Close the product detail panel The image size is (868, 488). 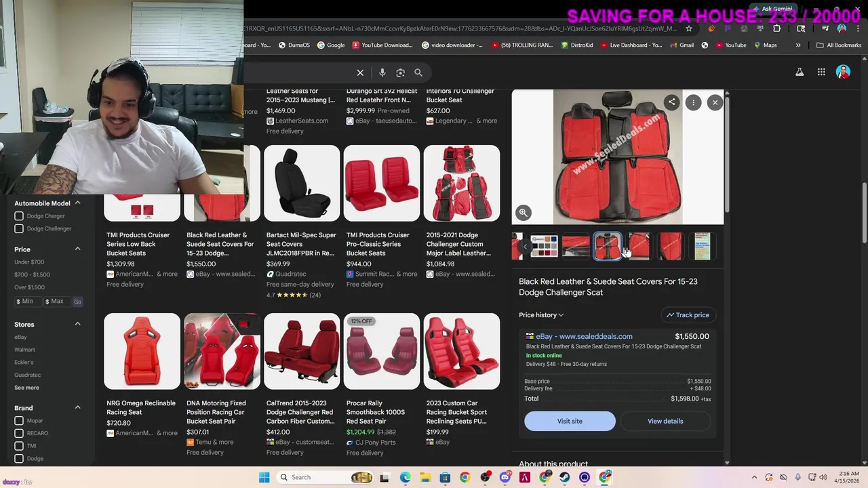pyautogui.click(x=715, y=102)
